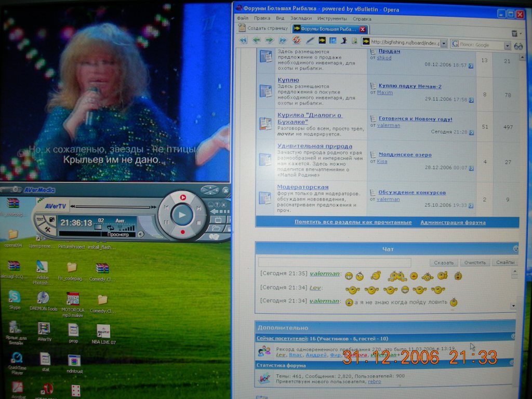Open the Файл menu in Opera

click(243, 18)
